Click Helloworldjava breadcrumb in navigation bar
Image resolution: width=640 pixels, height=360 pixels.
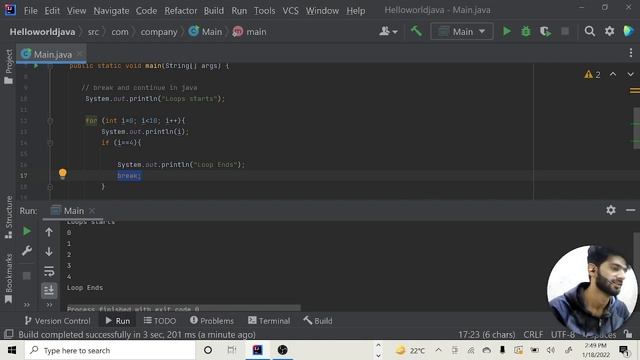point(42,32)
